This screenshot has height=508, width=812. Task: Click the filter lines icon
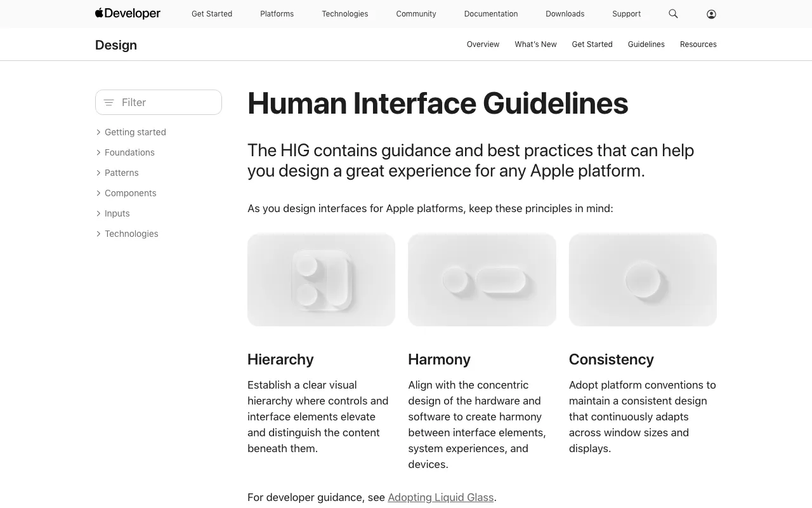click(x=108, y=102)
